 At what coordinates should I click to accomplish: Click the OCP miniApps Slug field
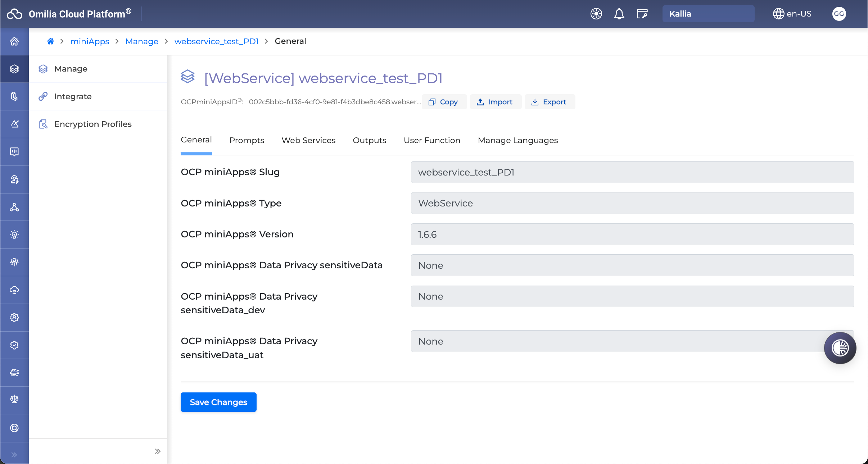[x=632, y=172]
